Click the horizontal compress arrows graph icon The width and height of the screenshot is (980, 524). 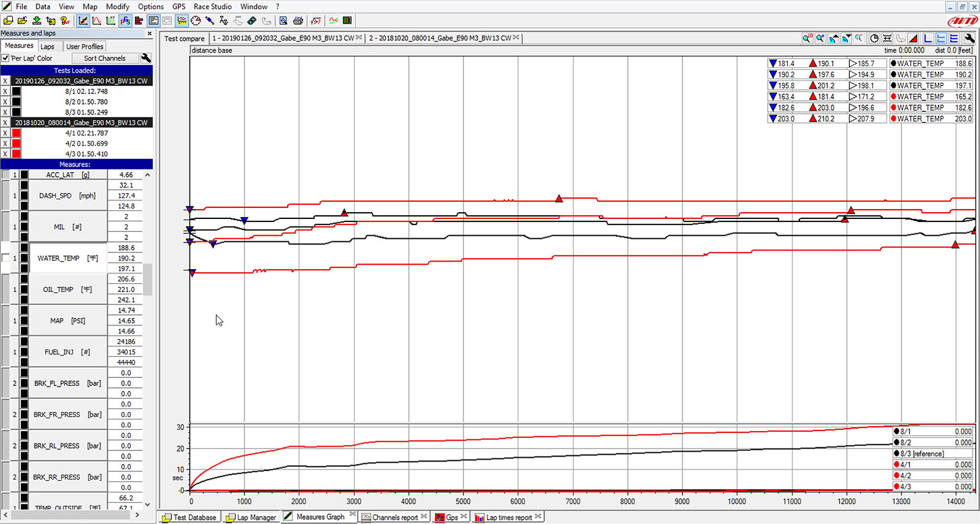tap(888, 38)
